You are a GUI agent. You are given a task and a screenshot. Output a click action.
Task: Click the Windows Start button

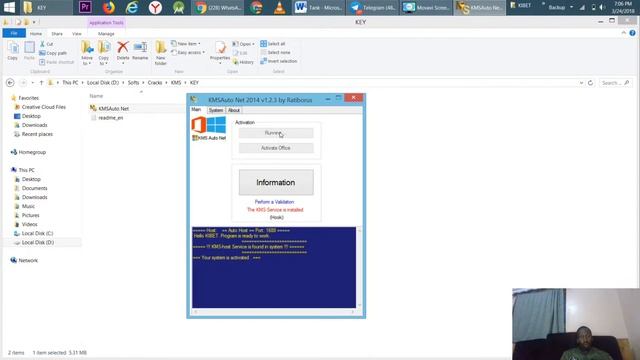[x=9, y=7]
